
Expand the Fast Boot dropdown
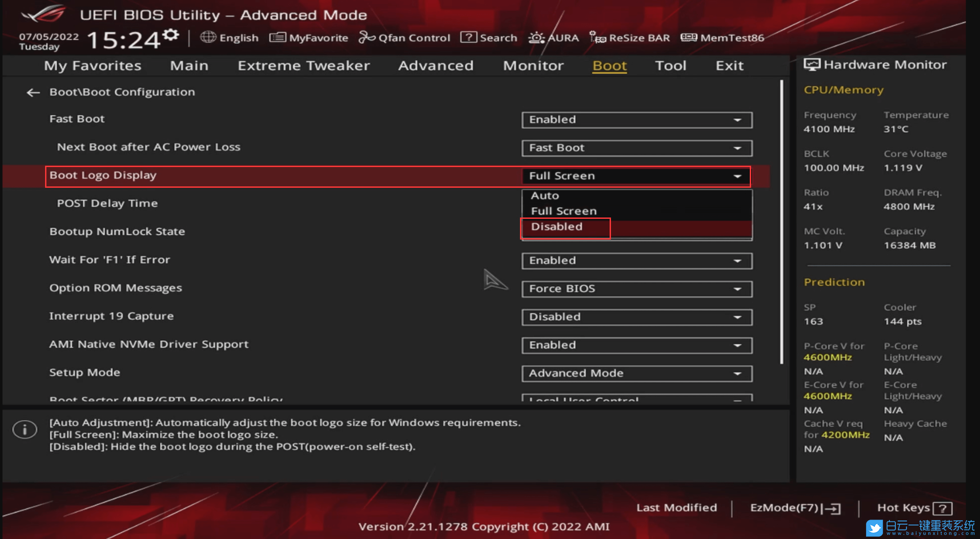pos(637,120)
